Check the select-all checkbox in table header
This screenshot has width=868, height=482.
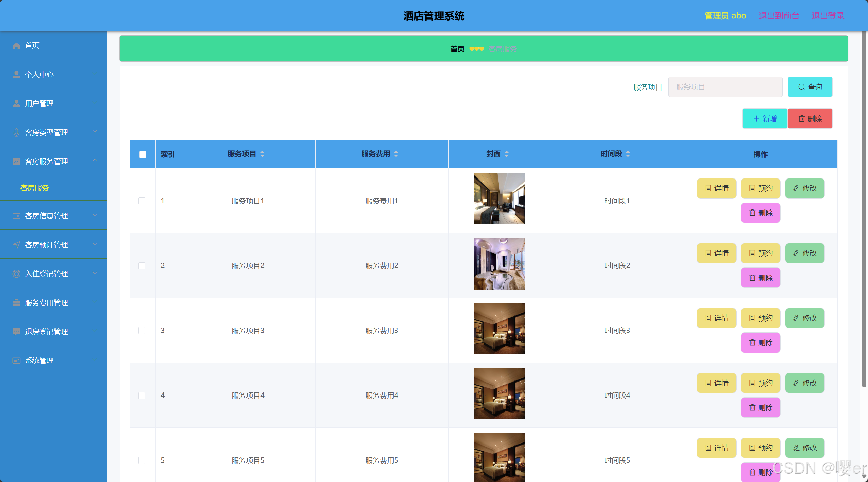(142, 154)
